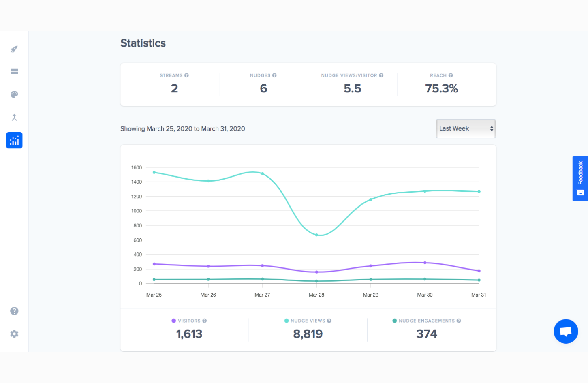Click the Nudge Views total 8,819
588x383 pixels.
[308, 334]
